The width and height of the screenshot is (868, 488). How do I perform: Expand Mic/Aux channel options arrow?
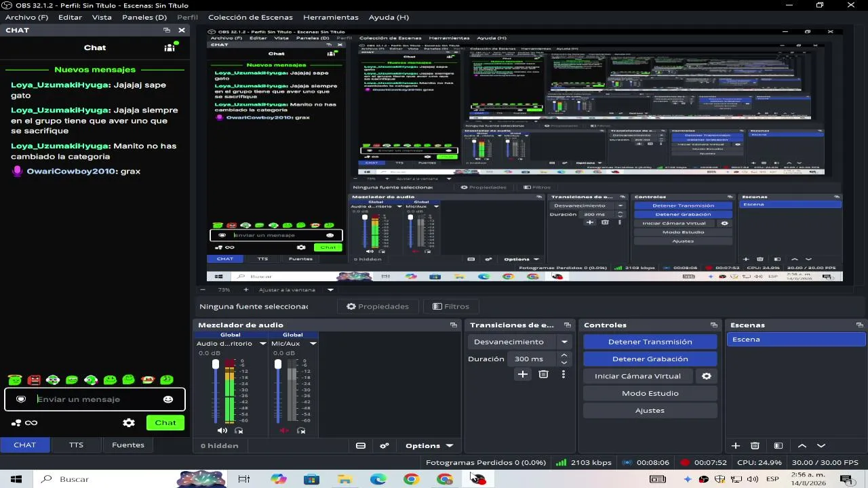[313, 344]
